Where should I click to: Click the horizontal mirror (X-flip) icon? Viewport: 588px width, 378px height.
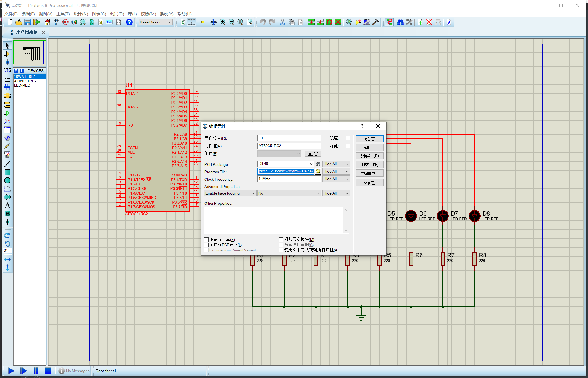pos(7,259)
